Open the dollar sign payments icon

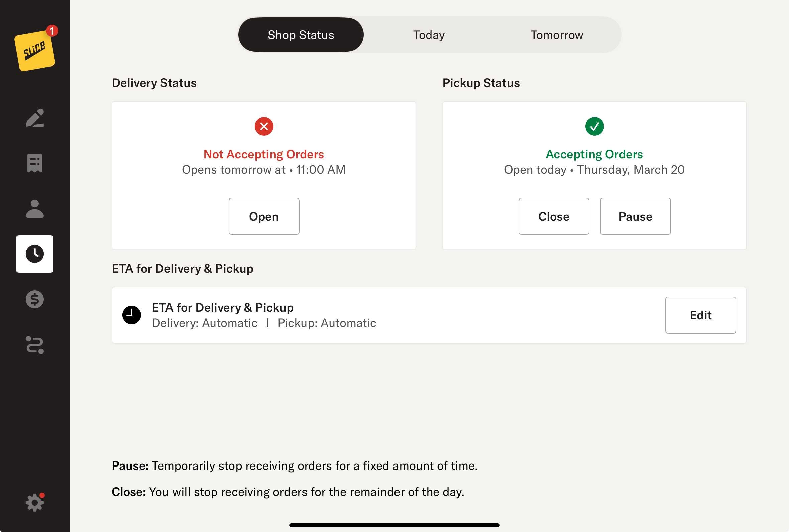(35, 299)
